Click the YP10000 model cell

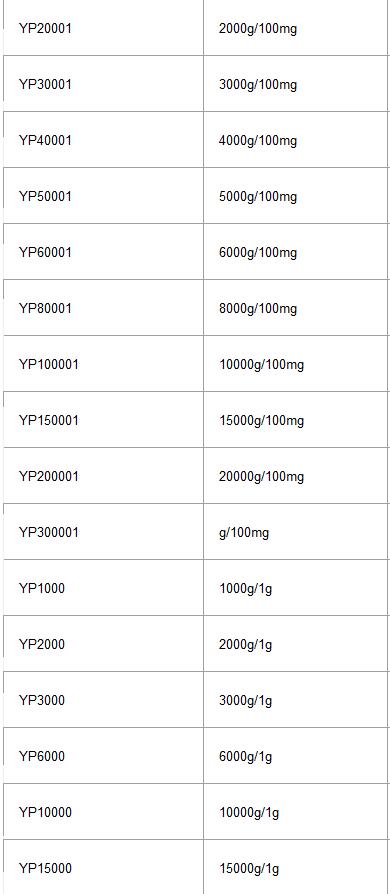tap(103, 811)
